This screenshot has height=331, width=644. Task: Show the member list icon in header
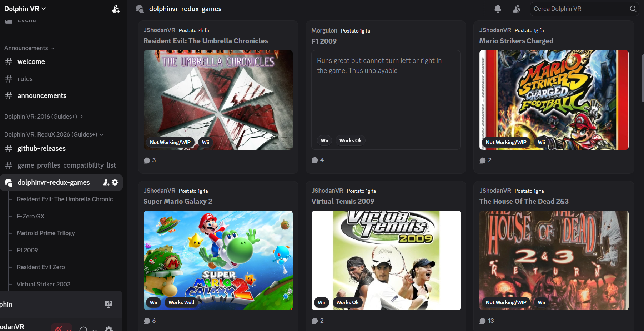(x=517, y=9)
